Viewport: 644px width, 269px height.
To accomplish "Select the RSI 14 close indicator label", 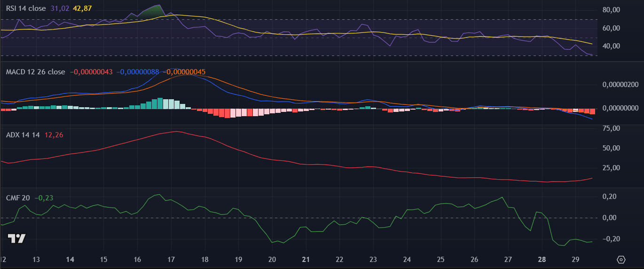I will (x=26, y=8).
